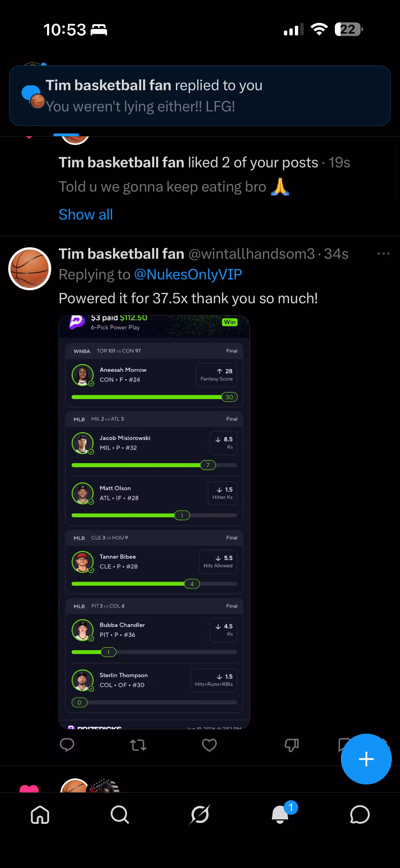Tap the repost icon under the post
The width and height of the screenshot is (400, 868).
pyautogui.click(x=138, y=745)
